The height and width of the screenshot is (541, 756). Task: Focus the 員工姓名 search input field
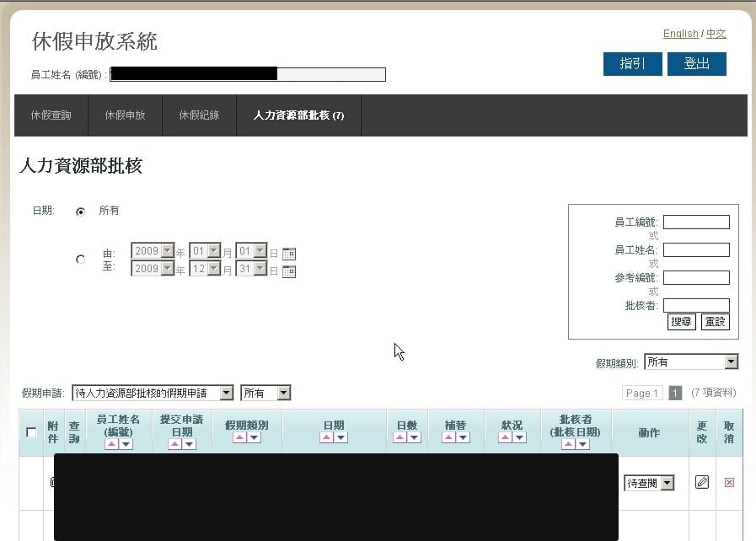pos(696,249)
